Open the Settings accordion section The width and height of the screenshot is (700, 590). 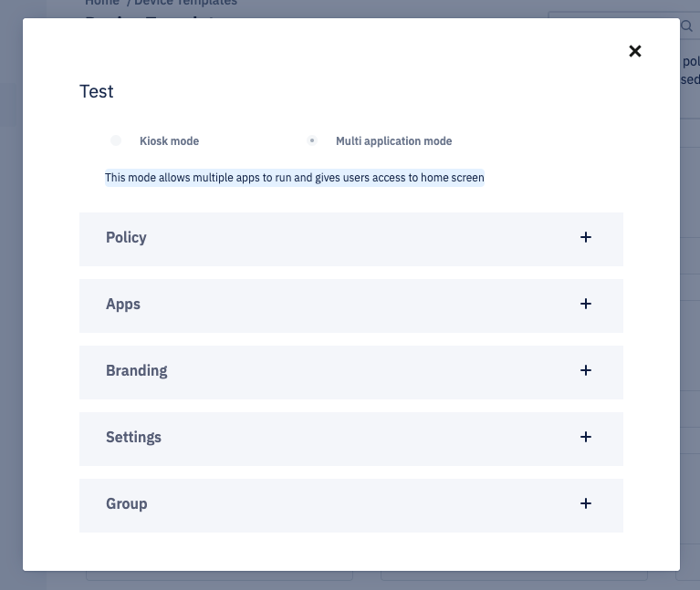(x=134, y=438)
